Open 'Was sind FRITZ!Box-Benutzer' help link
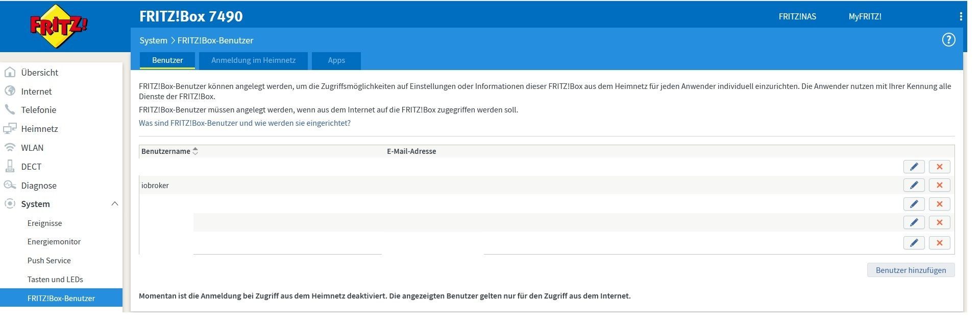 (244, 123)
